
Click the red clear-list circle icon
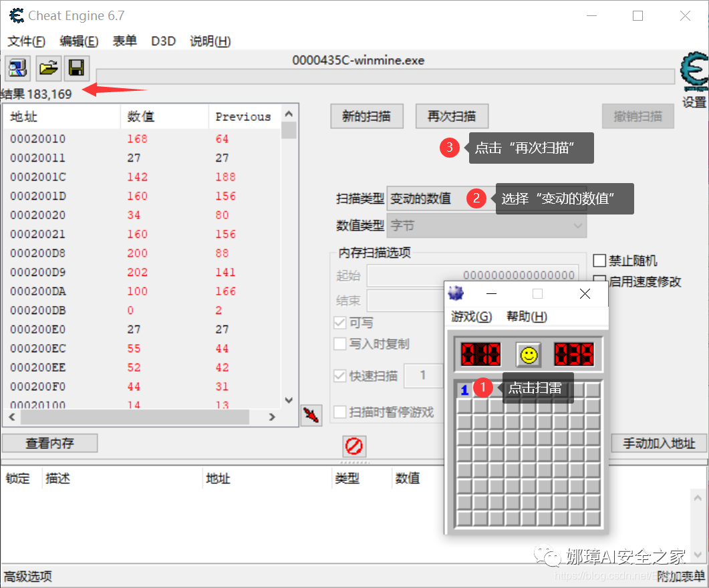click(x=354, y=446)
